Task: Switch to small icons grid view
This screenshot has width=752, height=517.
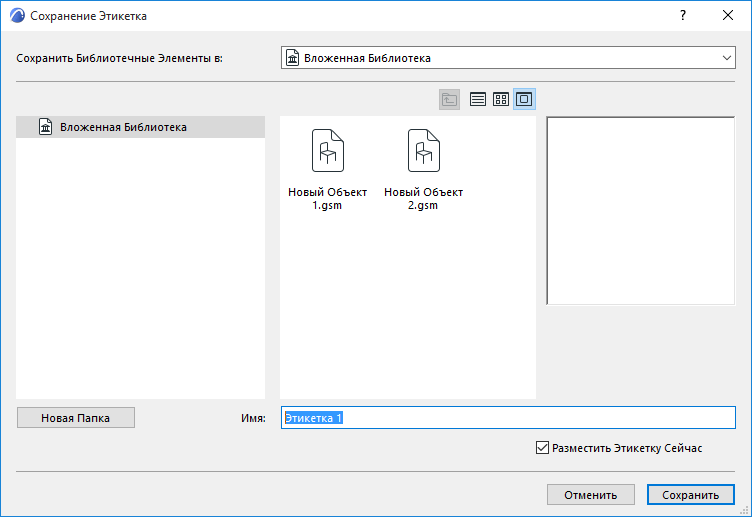Action: (501, 99)
